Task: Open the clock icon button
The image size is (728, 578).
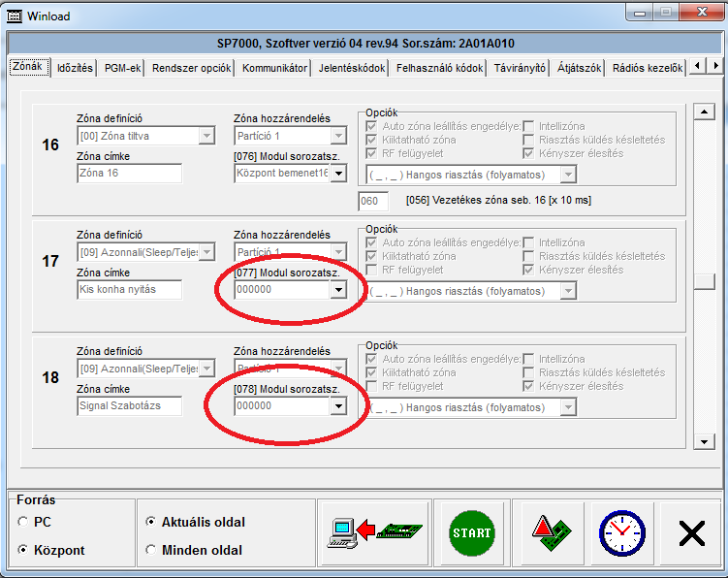Action: point(621,533)
